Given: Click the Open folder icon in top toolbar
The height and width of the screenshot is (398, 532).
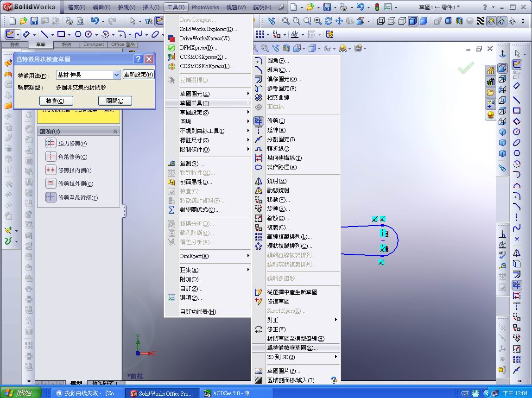Looking at the screenshot, I should tap(310, 7).
